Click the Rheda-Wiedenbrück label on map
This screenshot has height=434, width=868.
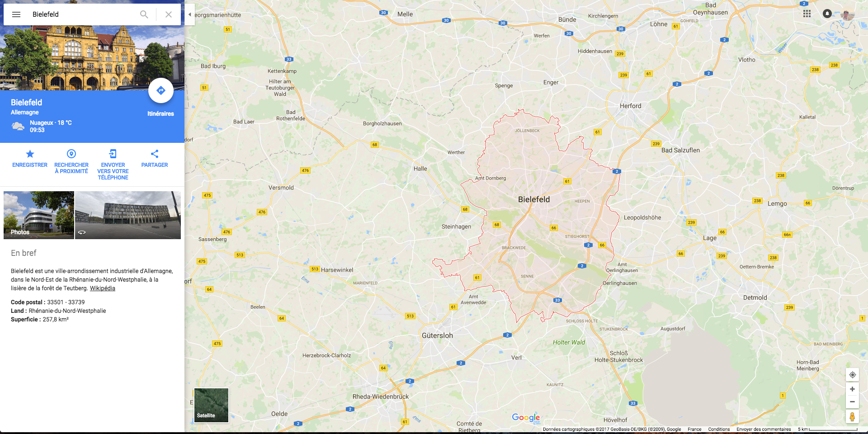[x=381, y=396]
